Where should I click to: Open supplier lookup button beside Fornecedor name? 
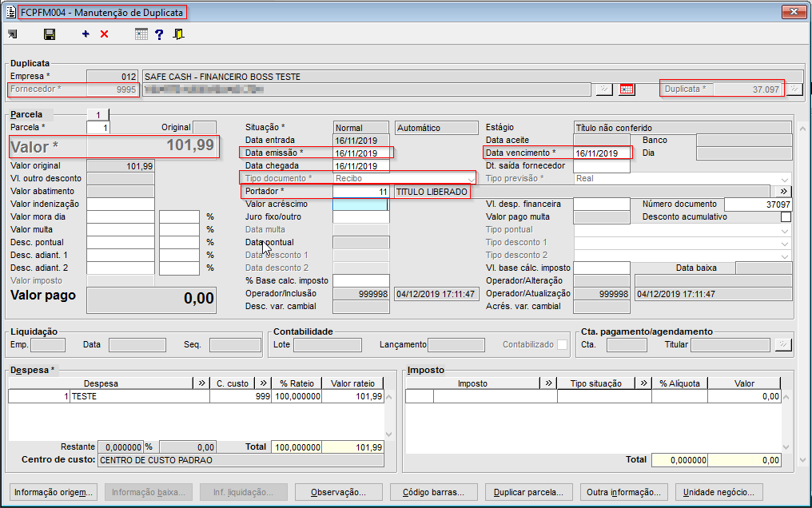click(x=604, y=89)
